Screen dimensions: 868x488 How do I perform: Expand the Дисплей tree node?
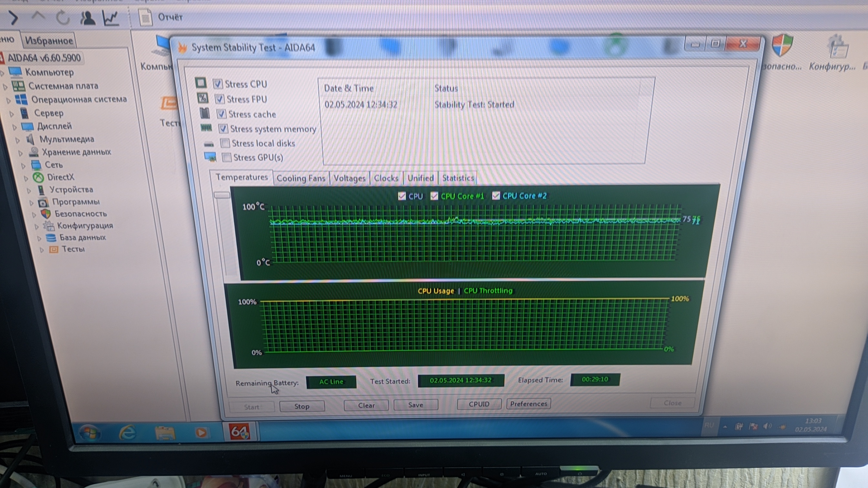[x=15, y=127]
